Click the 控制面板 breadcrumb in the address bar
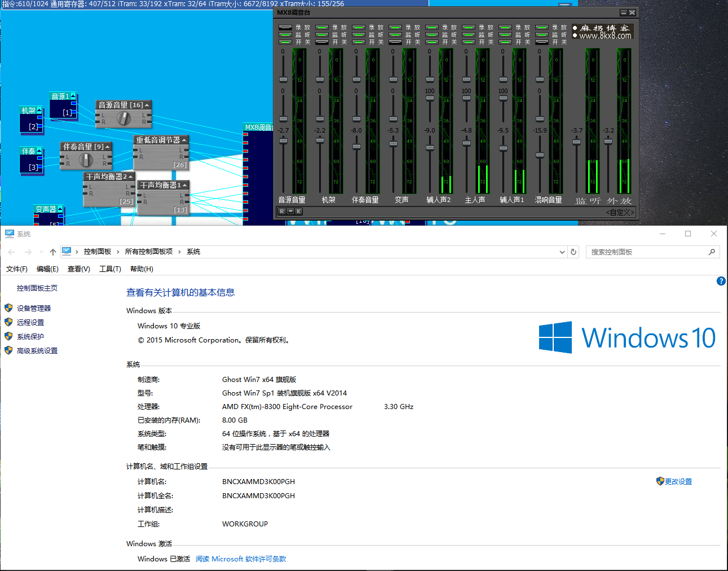Screen dimensions: 728x571 (98, 252)
